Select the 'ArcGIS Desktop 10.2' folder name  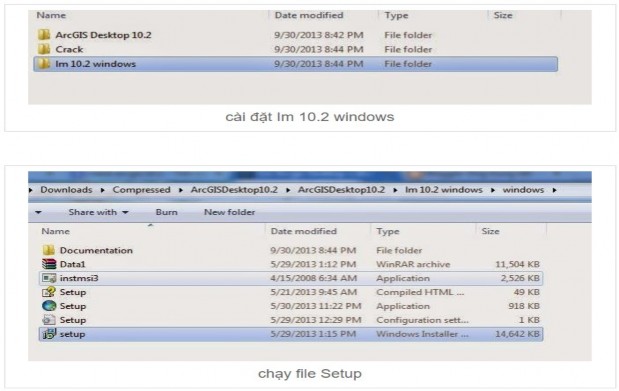103,35
